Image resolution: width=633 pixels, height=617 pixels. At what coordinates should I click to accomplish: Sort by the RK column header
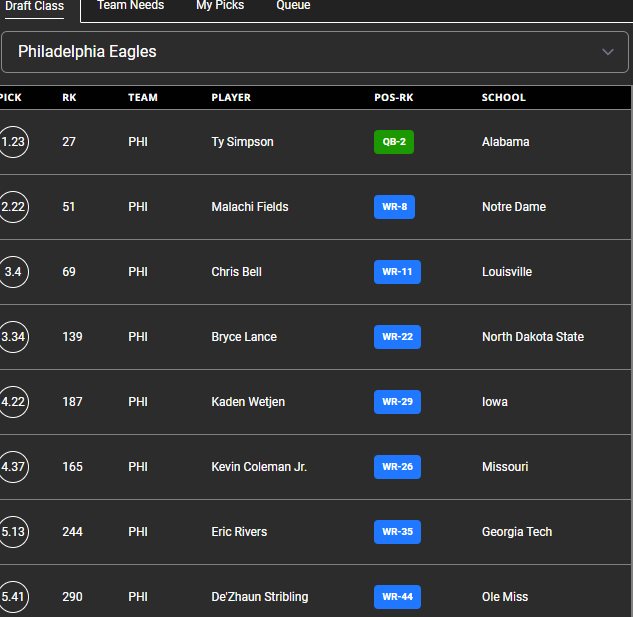(69, 98)
